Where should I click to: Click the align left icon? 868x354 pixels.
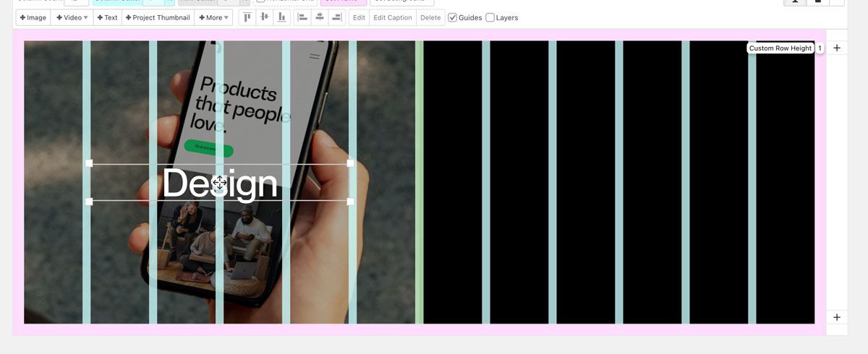coord(302,17)
